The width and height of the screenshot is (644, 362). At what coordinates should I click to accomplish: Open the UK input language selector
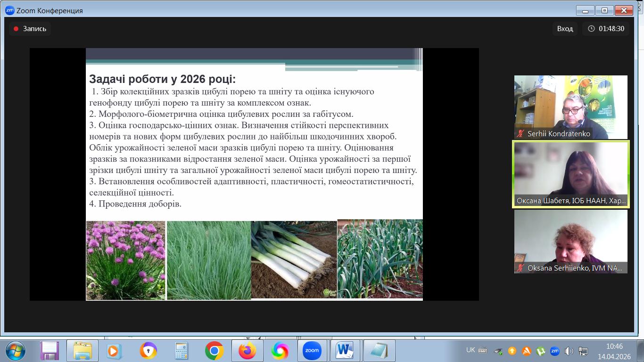(471, 350)
